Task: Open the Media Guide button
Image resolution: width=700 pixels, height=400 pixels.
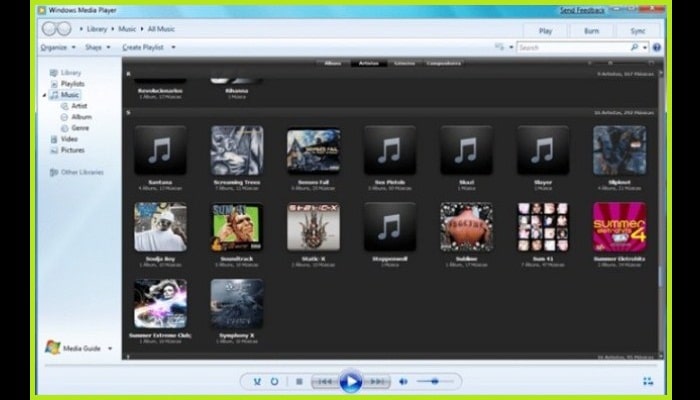Action: pos(73,348)
